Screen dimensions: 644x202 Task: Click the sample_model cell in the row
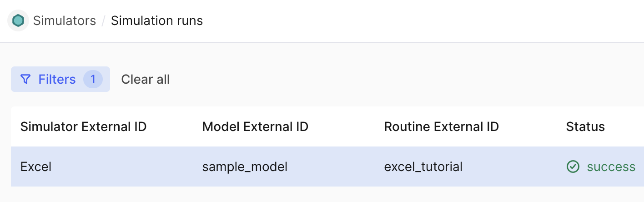coord(245,167)
